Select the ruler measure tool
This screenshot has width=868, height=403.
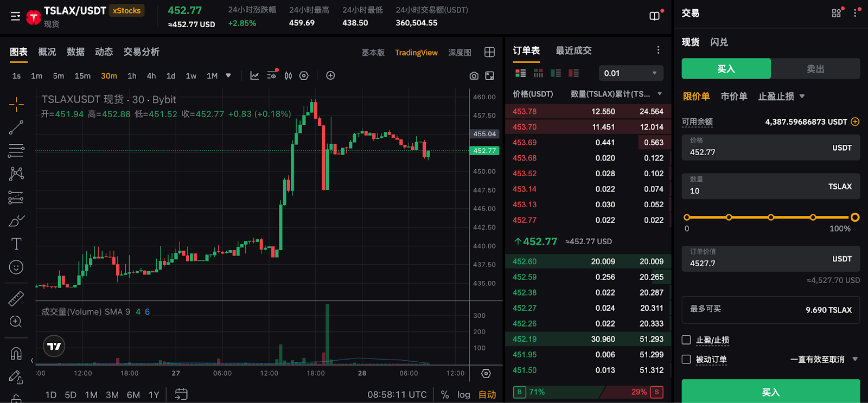pyautogui.click(x=16, y=298)
